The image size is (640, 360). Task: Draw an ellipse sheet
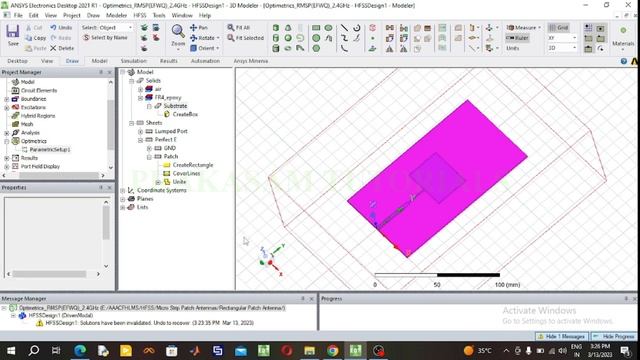point(329,27)
